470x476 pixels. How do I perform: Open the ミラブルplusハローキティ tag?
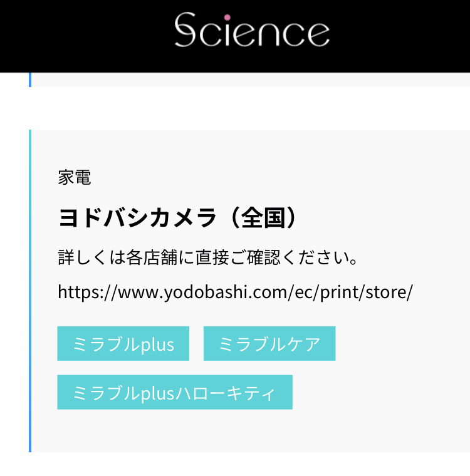point(174,393)
